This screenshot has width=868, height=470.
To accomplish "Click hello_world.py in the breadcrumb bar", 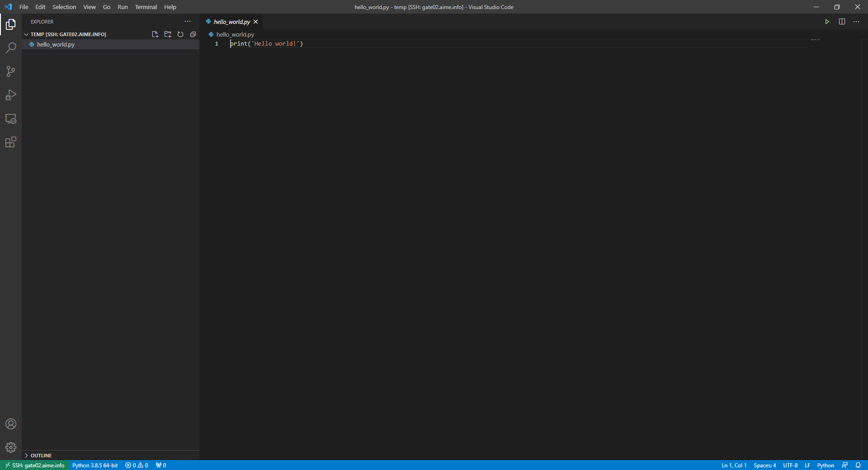I will (x=235, y=34).
